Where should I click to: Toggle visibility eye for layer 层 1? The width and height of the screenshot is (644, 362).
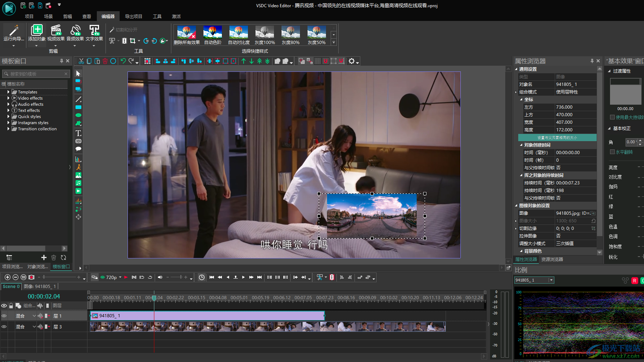tap(4, 316)
